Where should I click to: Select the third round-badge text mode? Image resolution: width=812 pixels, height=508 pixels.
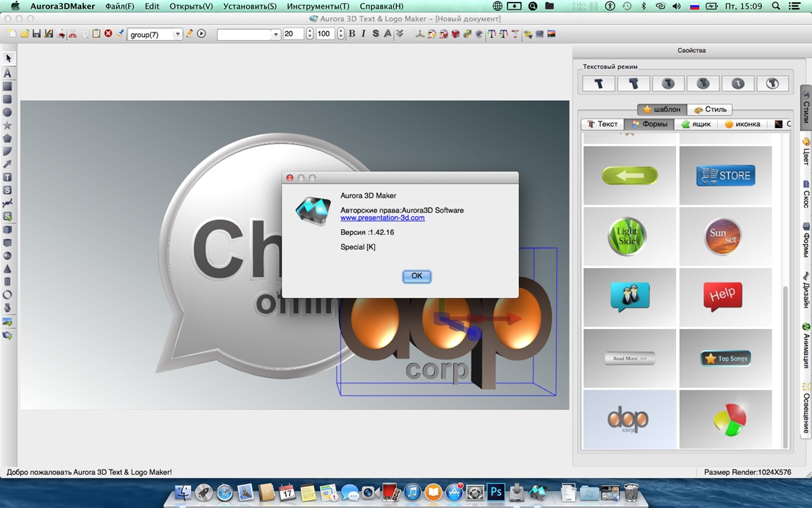coord(668,83)
